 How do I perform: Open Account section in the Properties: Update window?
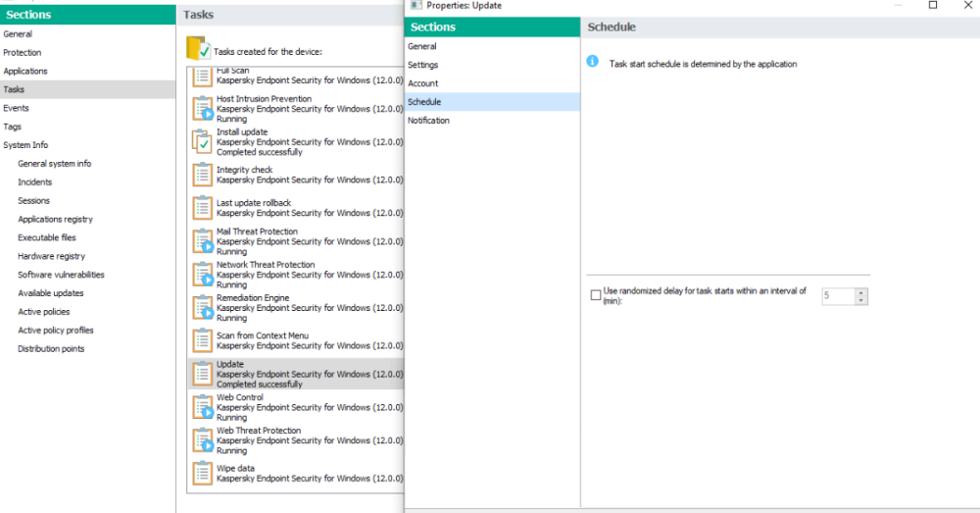pos(493,83)
